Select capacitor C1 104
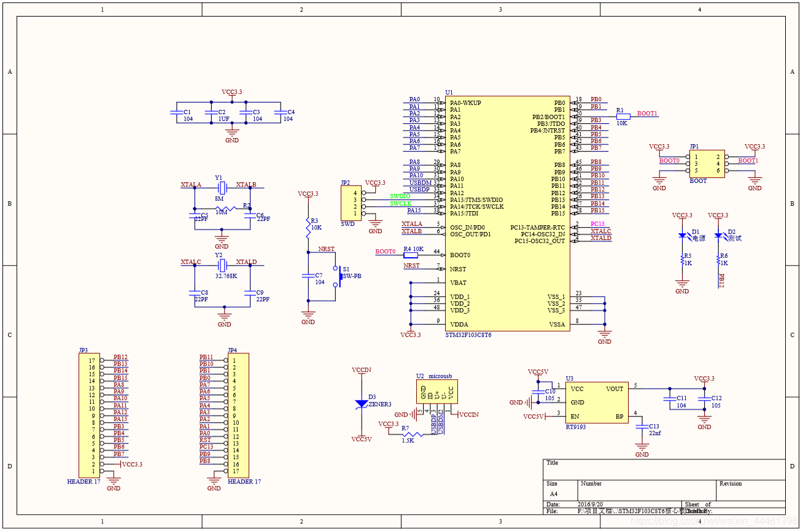Viewport: 803px width, 532px height. pos(176,112)
